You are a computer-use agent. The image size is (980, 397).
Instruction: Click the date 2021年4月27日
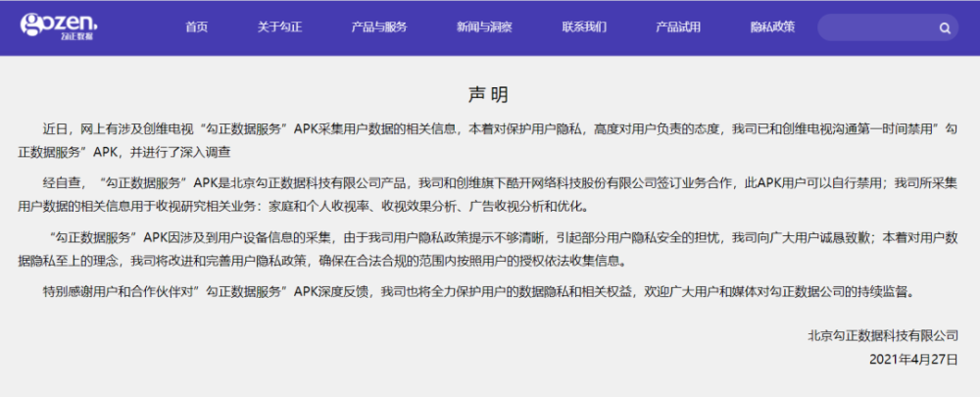click(913, 360)
